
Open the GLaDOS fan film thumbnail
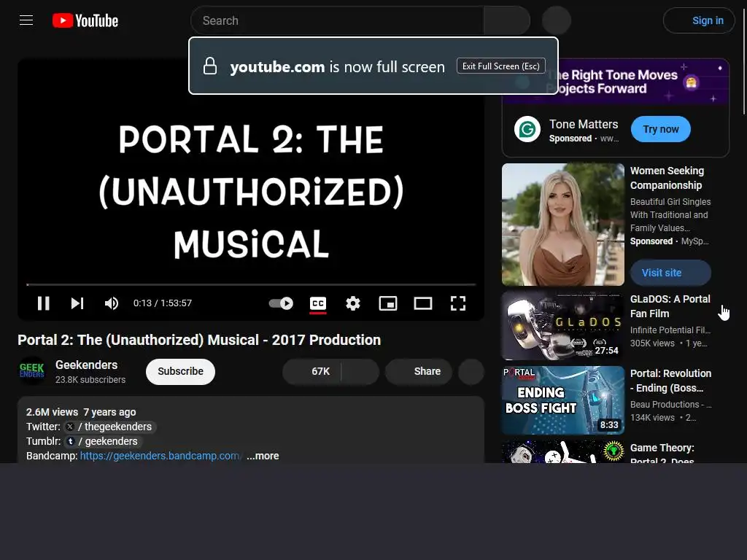pyautogui.click(x=563, y=326)
